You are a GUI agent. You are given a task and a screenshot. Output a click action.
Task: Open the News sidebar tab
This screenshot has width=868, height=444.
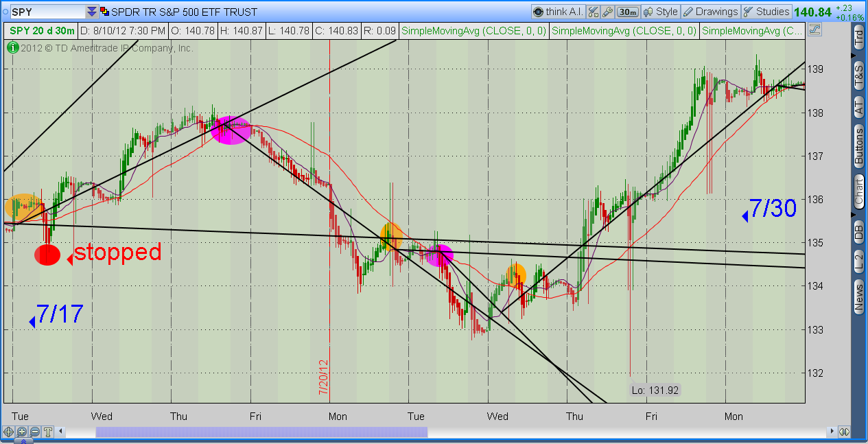point(858,297)
